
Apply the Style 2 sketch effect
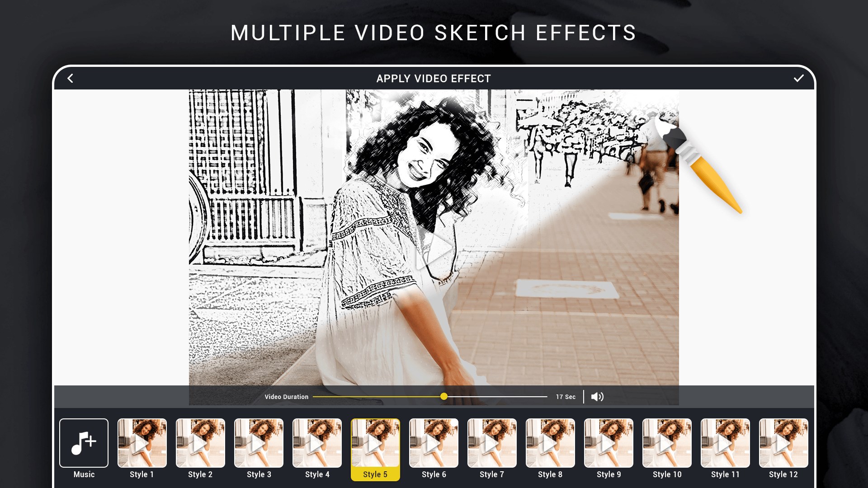(200, 443)
